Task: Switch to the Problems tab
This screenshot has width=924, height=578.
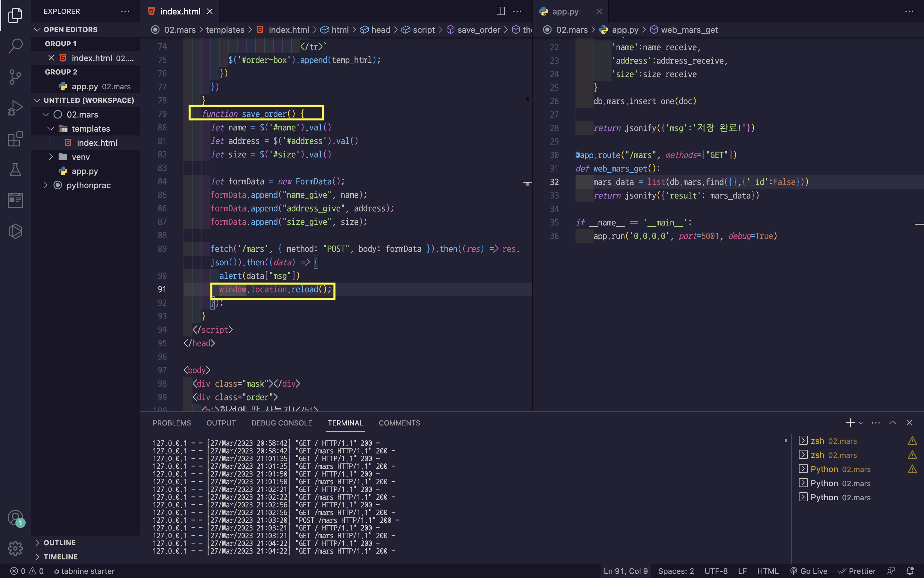Action: point(171,423)
